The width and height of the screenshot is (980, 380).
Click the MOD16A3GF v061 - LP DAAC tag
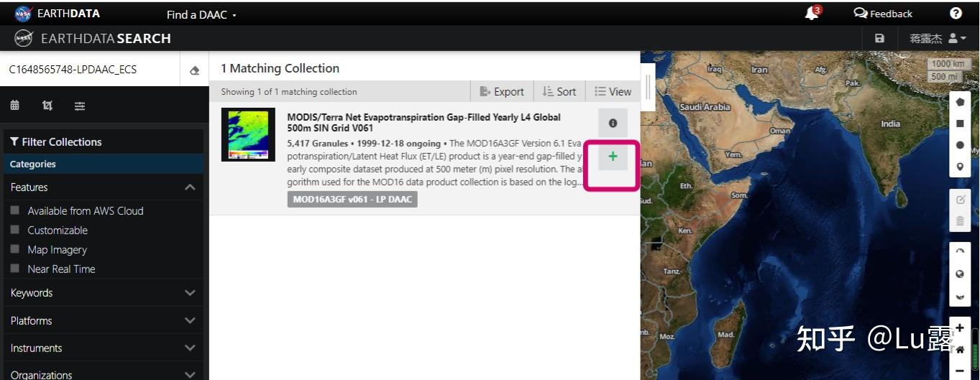[352, 199]
